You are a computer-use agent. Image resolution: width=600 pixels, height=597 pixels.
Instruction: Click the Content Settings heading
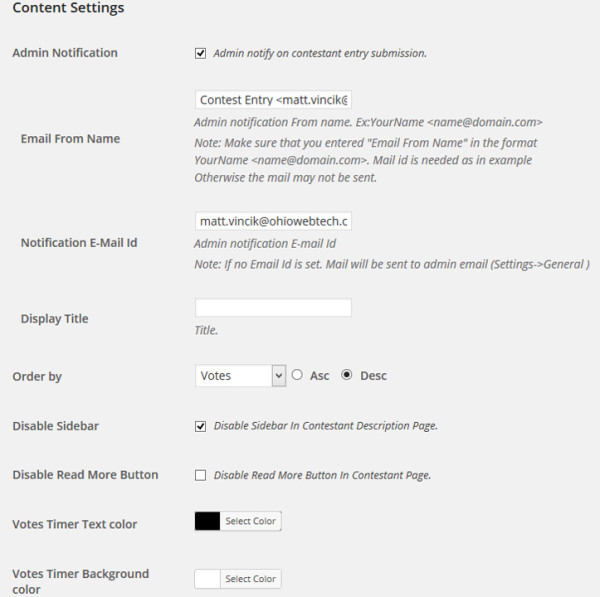pyautogui.click(x=68, y=8)
